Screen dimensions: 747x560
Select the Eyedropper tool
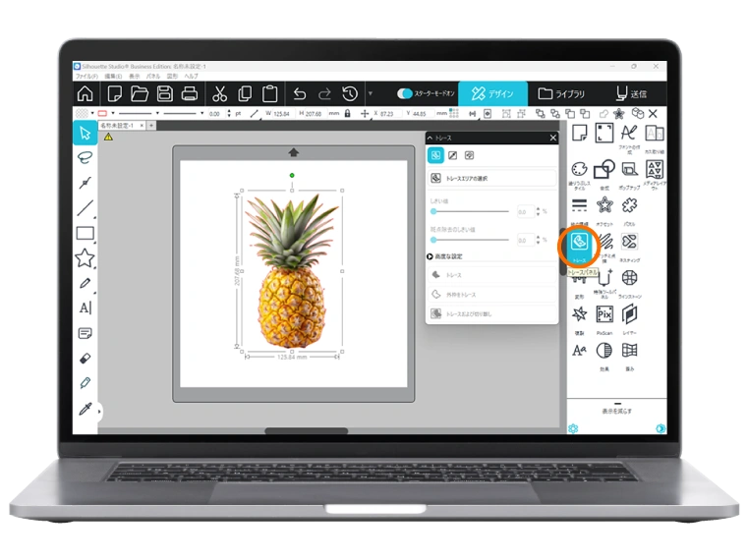[86, 409]
